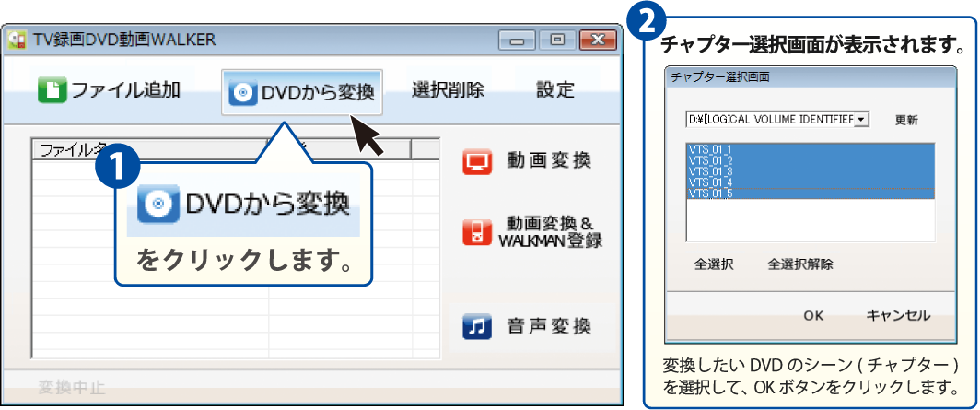The width and height of the screenshot is (980, 410).
Task: Click 全選択 to select all chapters
Action: 714,264
